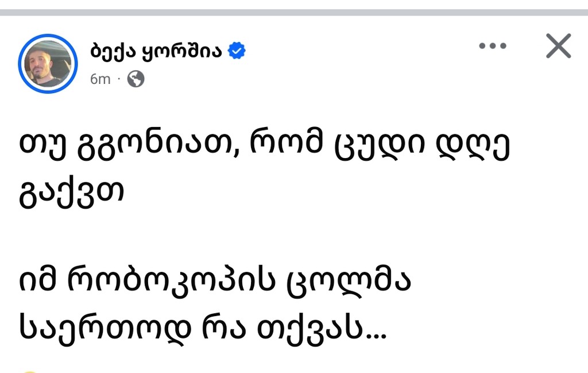The image size is (588, 373).
Task: Close the post with the X icon
Action: 558,46
